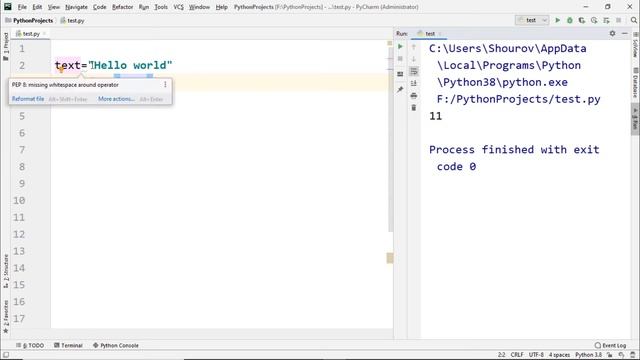This screenshot has width=640, height=360.
Task: Click 4 spaces indent setting in status bar
Action: 559,355
